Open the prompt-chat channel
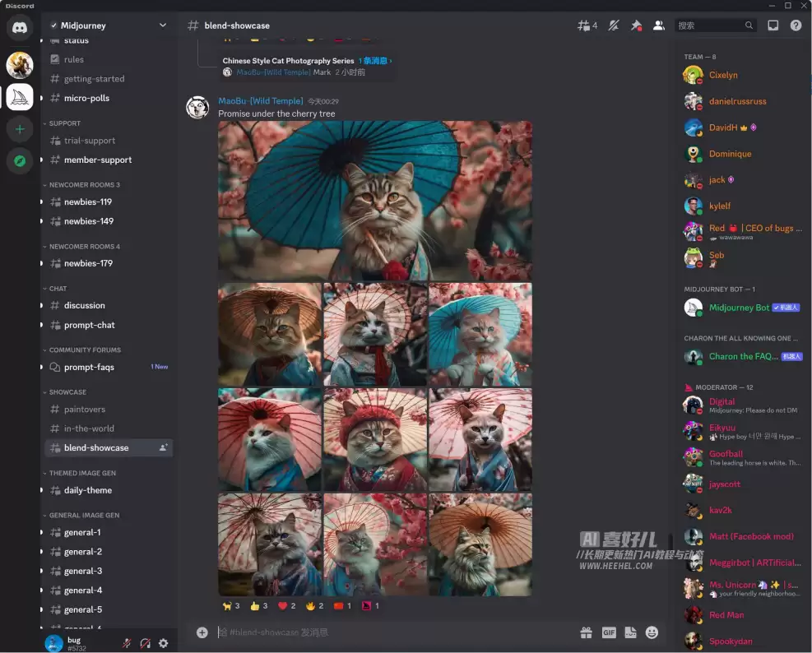Screen dimensions: 812x653 109,325
